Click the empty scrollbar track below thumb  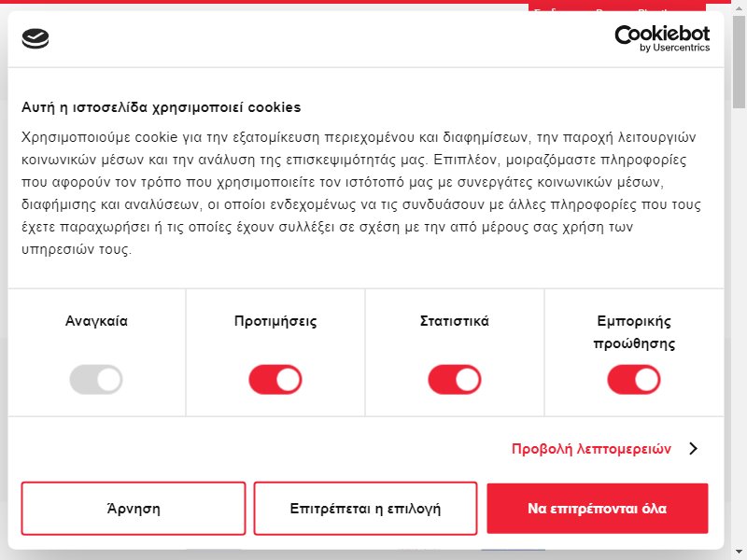(740, 329)
